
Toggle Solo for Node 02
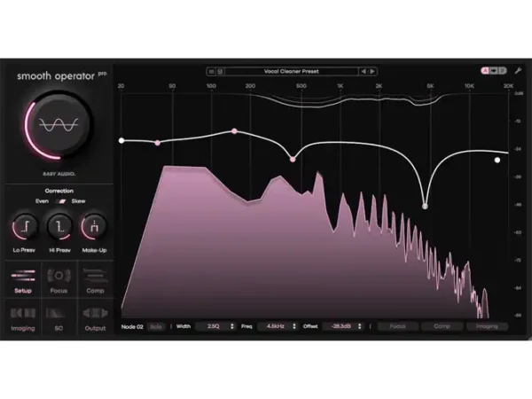click(156, 326)
